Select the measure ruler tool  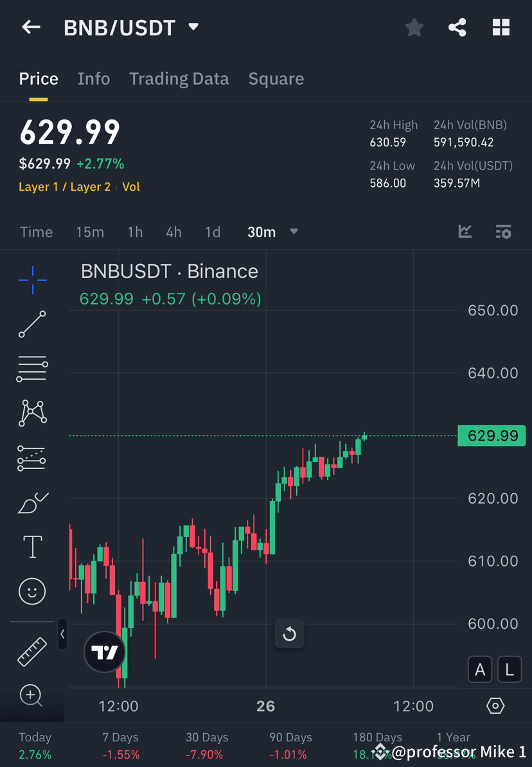point(32,651)
